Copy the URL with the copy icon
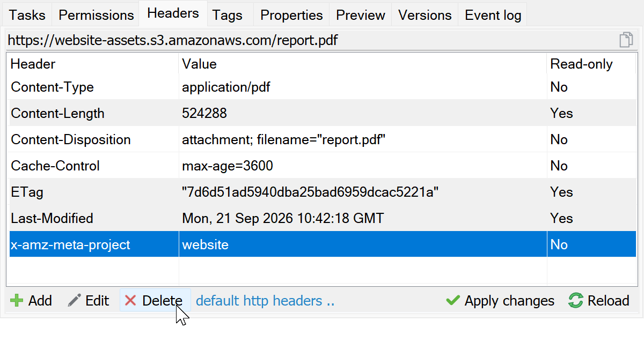This screenshot has height=342, width=644. 626,40
